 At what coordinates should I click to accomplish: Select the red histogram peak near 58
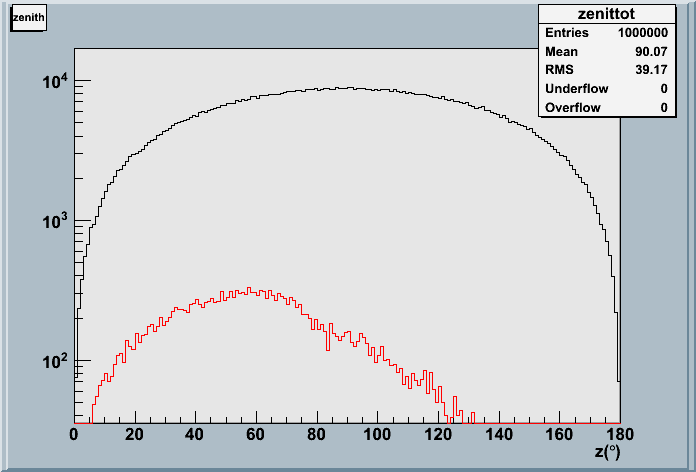pyautogui.click(x=249, y=288)
